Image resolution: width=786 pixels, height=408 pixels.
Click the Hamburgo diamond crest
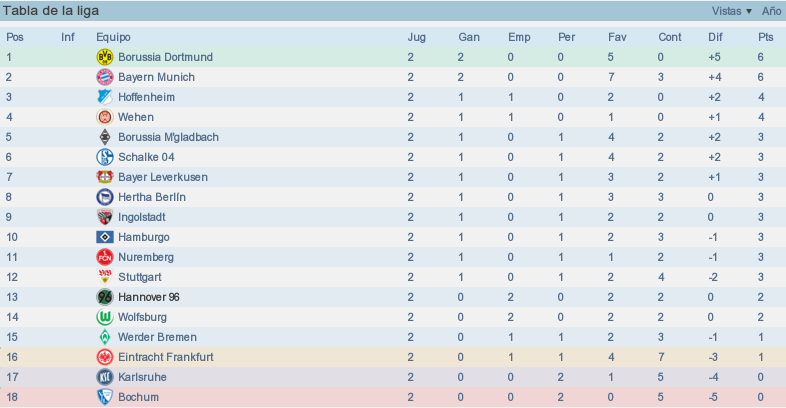click(105, 237)
